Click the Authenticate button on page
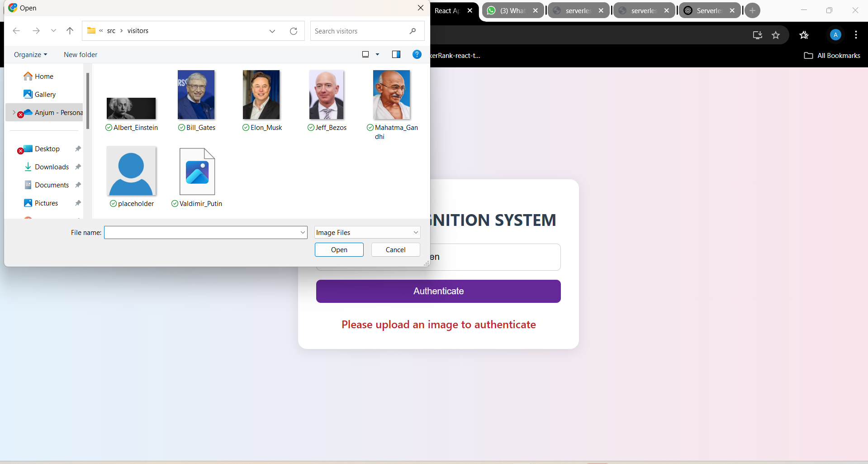This screenshot has width=868, height=464. point(438,291)
